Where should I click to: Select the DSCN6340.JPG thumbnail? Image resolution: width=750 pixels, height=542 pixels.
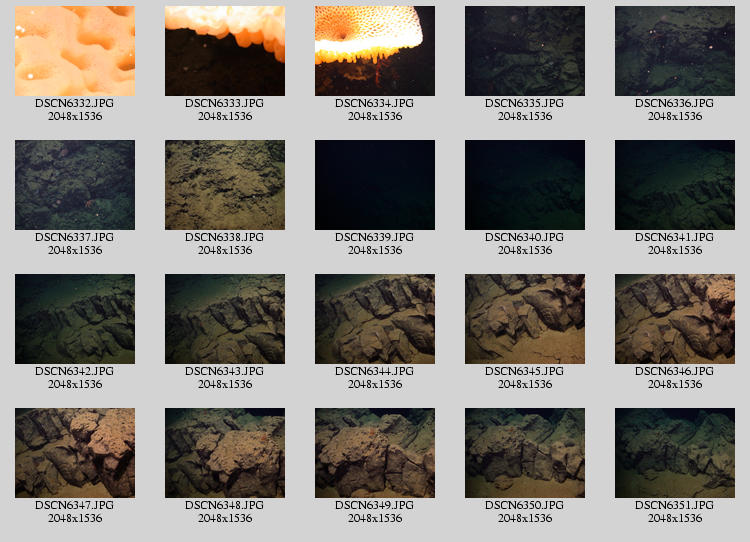point(525,185)
